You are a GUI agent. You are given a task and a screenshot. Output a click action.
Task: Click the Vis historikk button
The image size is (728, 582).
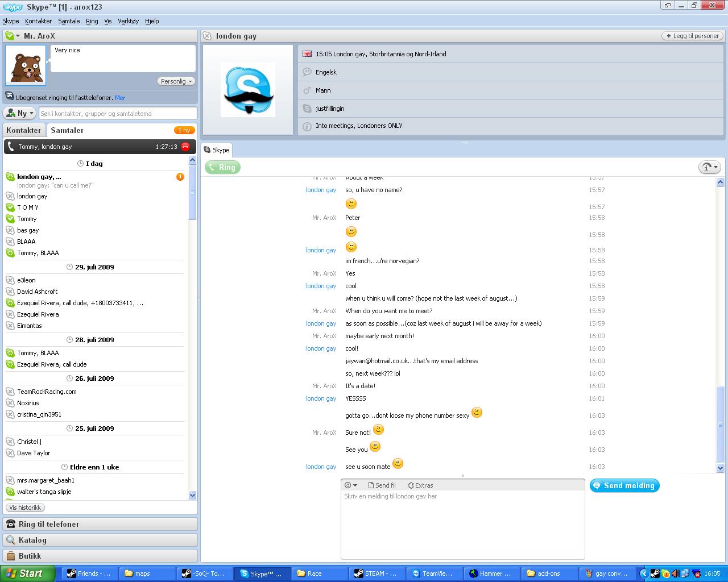click(x=26, y=508)
